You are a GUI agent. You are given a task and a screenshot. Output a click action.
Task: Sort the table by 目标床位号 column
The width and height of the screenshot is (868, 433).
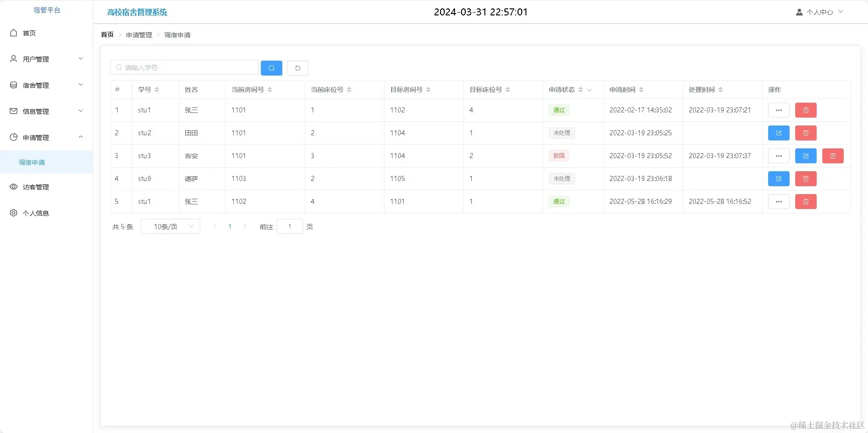pos(508,90)
